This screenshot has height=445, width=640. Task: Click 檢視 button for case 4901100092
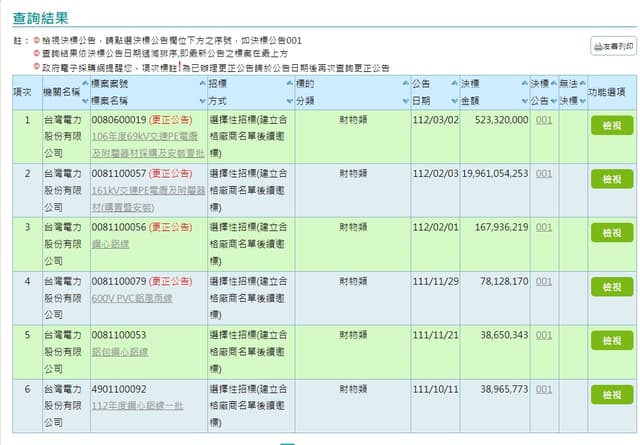click(612, 394)
